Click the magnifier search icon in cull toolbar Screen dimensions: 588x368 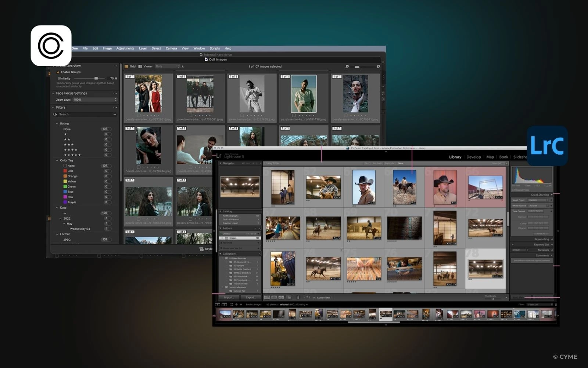(347, 66)
